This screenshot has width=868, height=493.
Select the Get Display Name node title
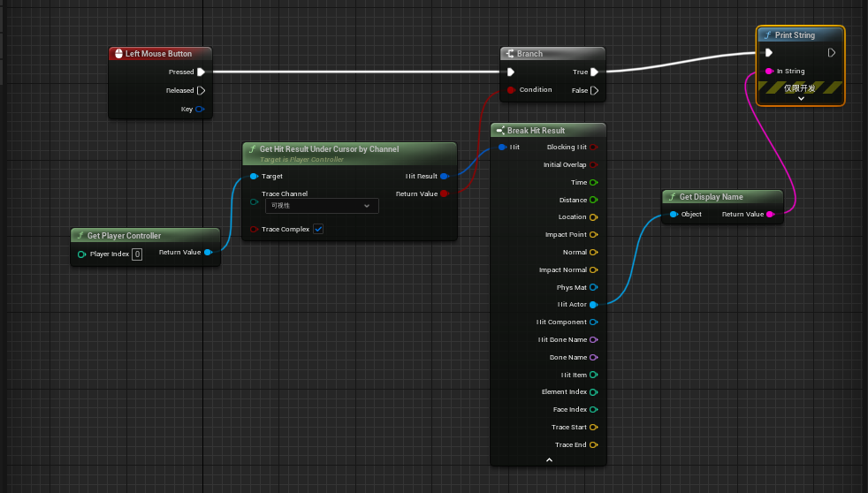(711, 197)
